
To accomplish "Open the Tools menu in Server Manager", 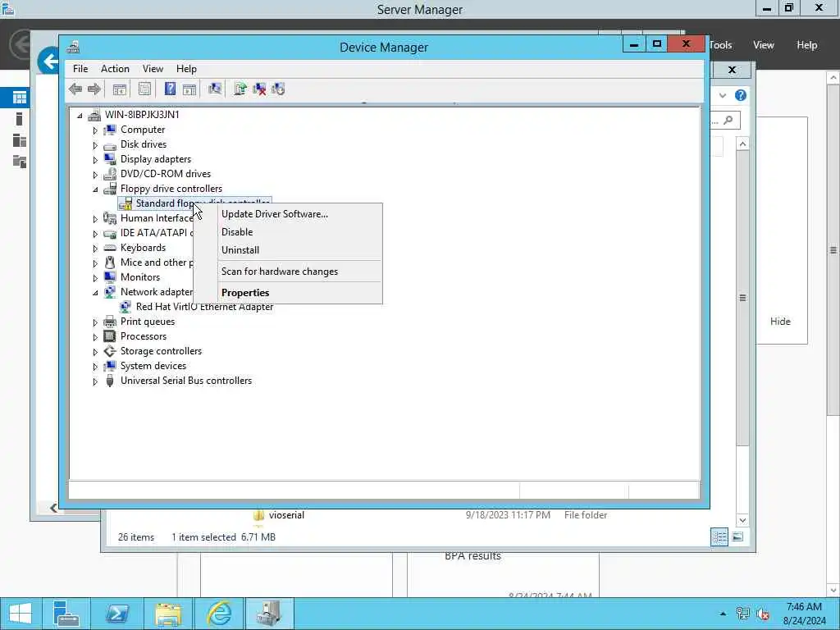I will (720, 45).
